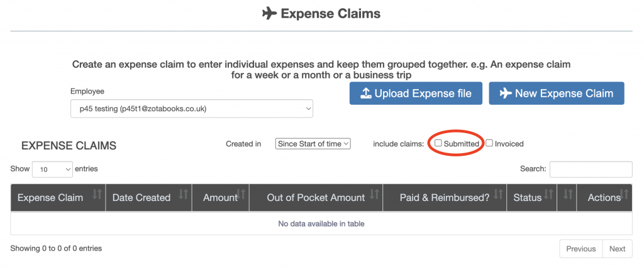Sort by Actions column arrows

pyautogui.click(x=625, y=195)
